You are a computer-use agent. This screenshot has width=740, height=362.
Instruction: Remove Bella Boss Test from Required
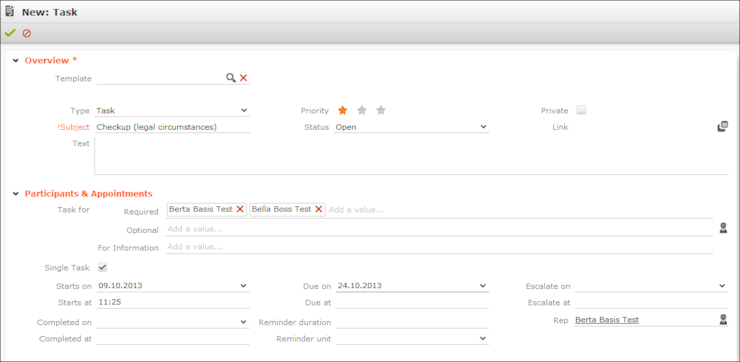[319, 209]
